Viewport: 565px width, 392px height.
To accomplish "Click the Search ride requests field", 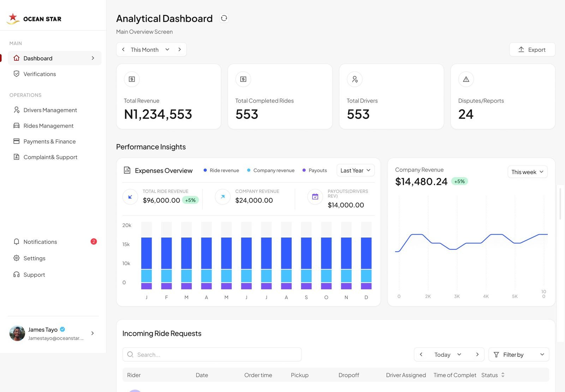I will (212, 354).
